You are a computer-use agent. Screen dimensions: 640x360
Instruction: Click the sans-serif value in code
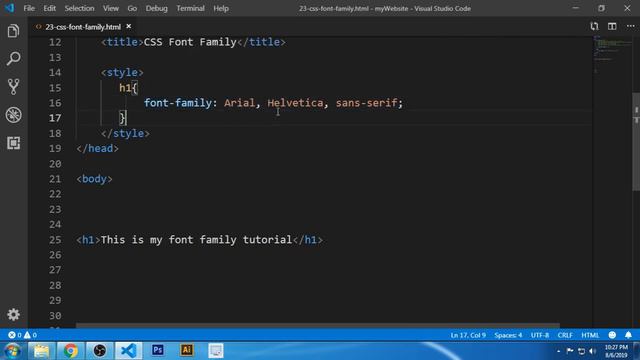click(366, 103)
